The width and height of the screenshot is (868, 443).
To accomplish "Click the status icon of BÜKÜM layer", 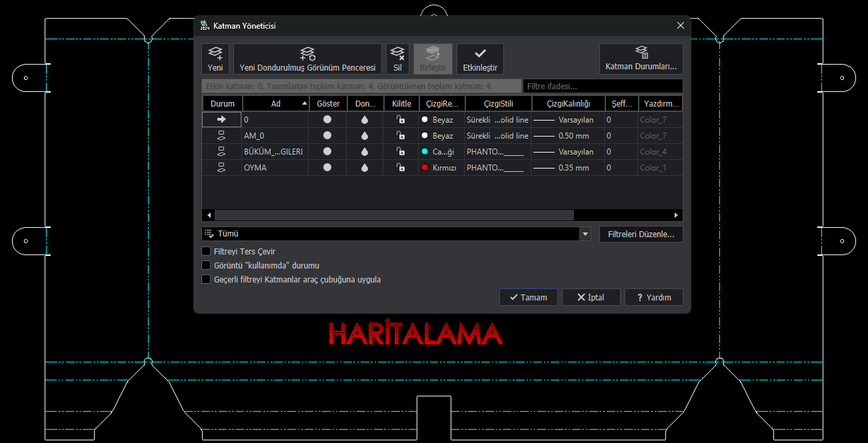I will pos(222,152).
